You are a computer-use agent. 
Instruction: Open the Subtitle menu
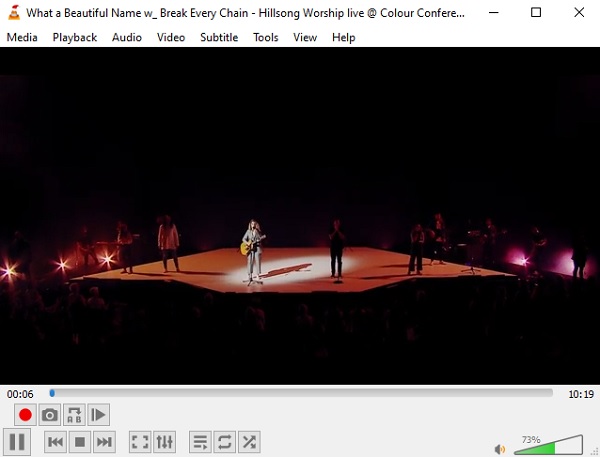(x=219, y=38)
